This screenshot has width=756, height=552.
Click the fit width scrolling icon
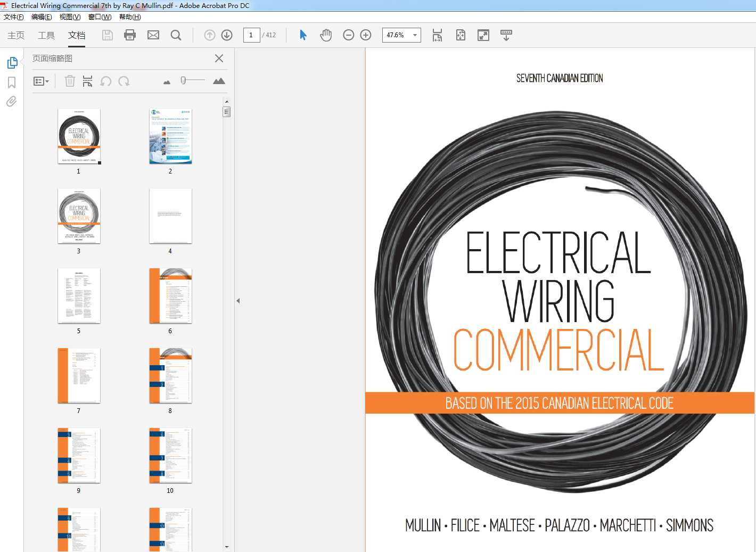[437, 35]
